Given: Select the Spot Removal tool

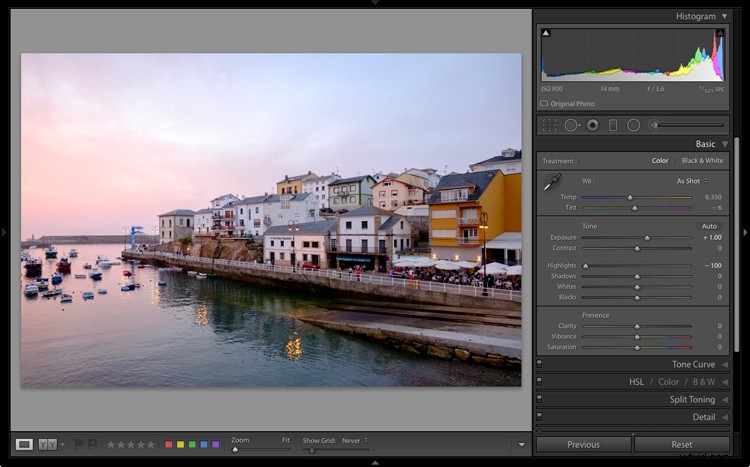Looking at the screenshot, I should tap(572, 125).
